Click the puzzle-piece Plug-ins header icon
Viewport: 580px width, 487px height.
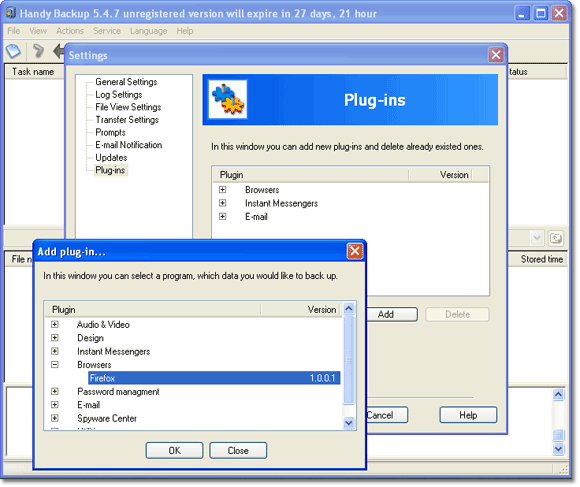click(x=227, y=99)
